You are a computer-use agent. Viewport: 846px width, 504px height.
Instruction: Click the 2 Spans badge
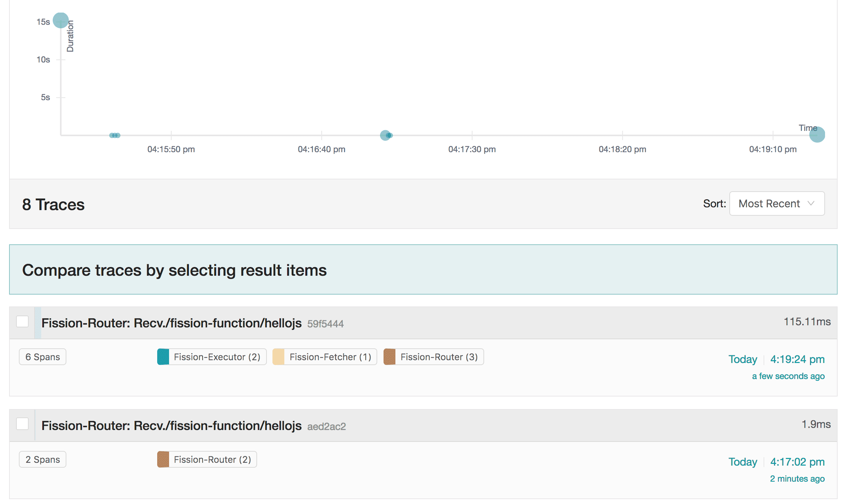tap(43, 459)
